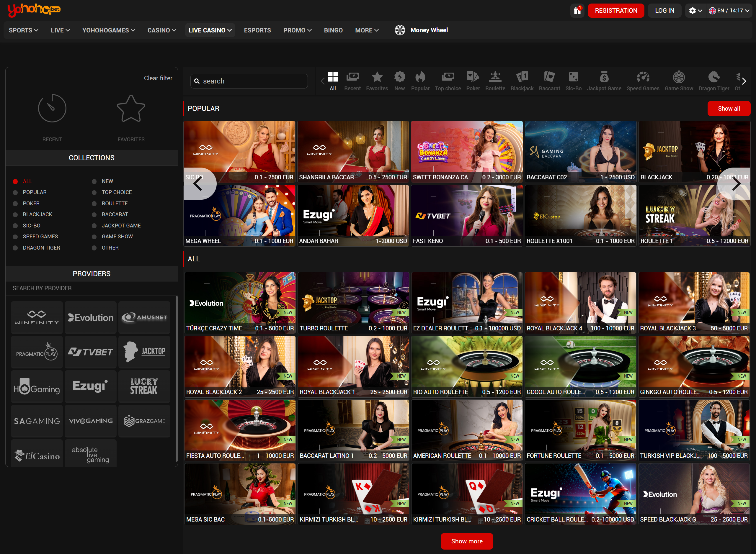Open the BINGO menu item
756x554 pixels.
pos(333,30)
